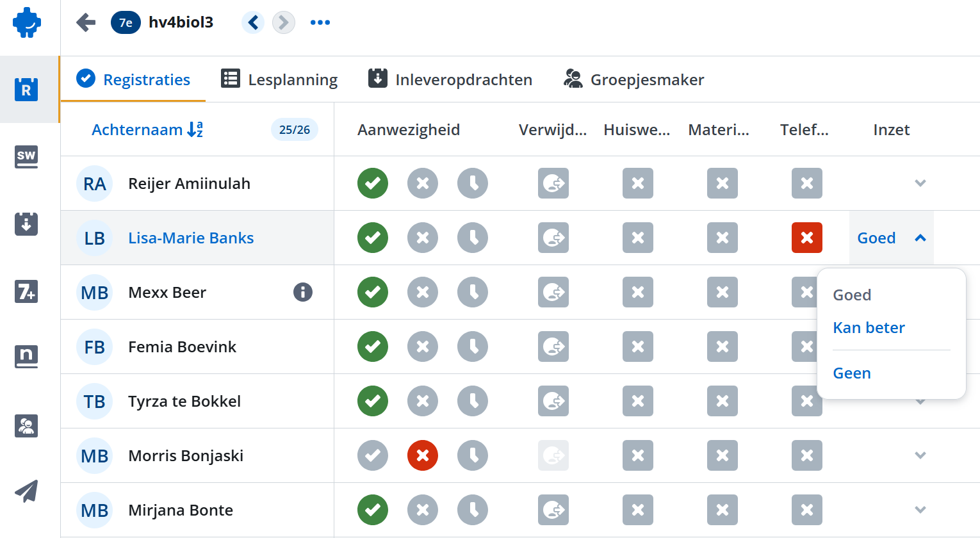Image resolution: width=980 pixels, height=538 pixels.
Task: Open student Lisa-Marie Banks' name link
Action: [191, 238]
